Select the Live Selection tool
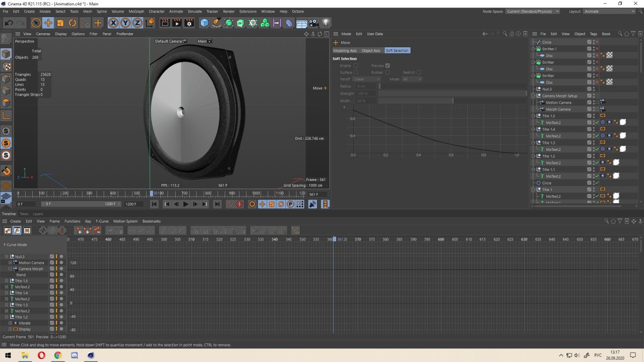The image size is (644, 362). (x=36, y=23)
